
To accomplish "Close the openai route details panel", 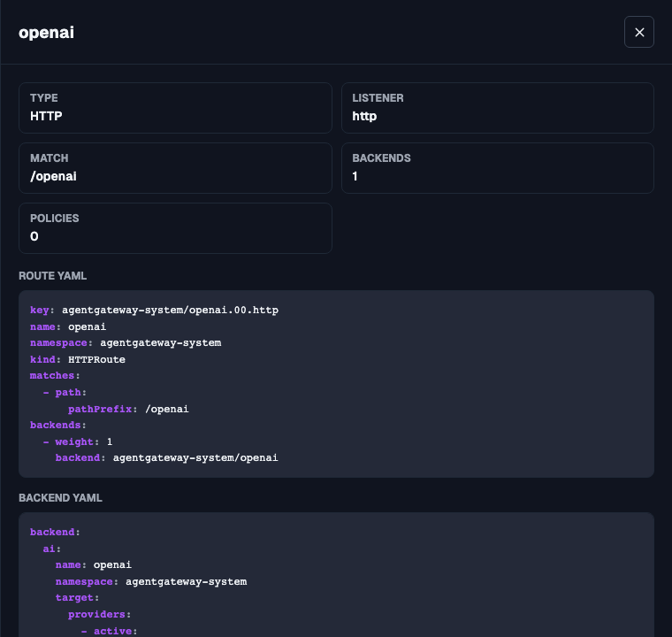I will coord(638,32).
